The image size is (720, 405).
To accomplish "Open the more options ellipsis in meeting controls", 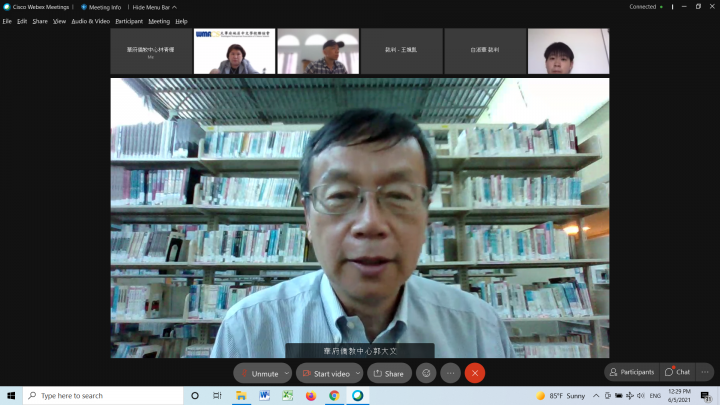I will pos(450,373).
